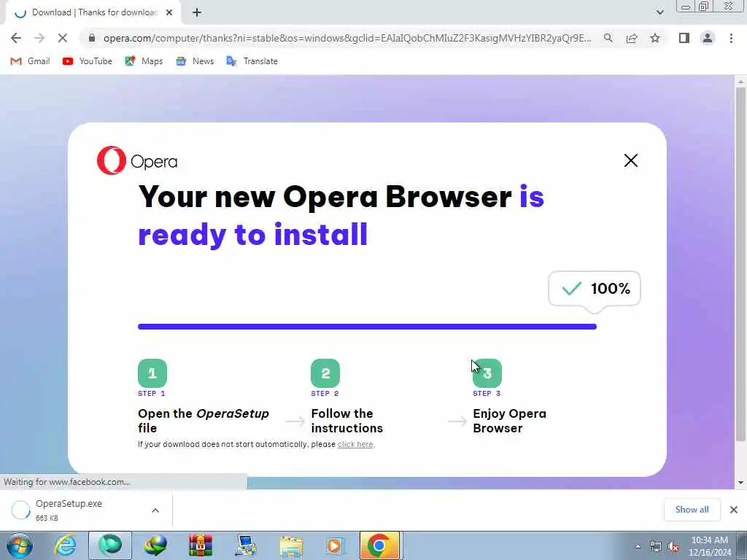
Task: Open the teal sphere app in taskbar
Action: click(110, 545)
